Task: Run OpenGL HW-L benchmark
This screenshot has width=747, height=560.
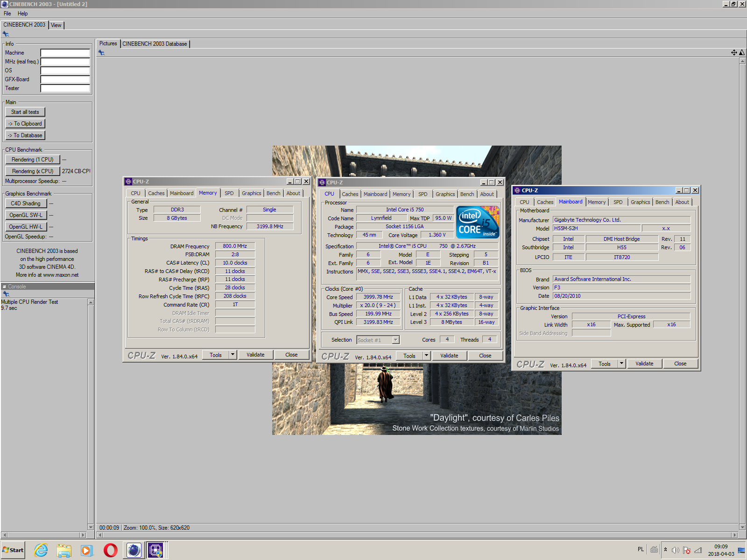Action: (x=26, y=227)
